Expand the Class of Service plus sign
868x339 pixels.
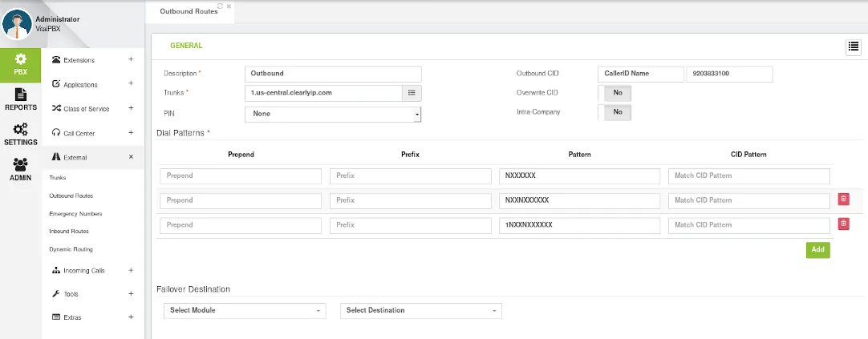pos(131,108)
